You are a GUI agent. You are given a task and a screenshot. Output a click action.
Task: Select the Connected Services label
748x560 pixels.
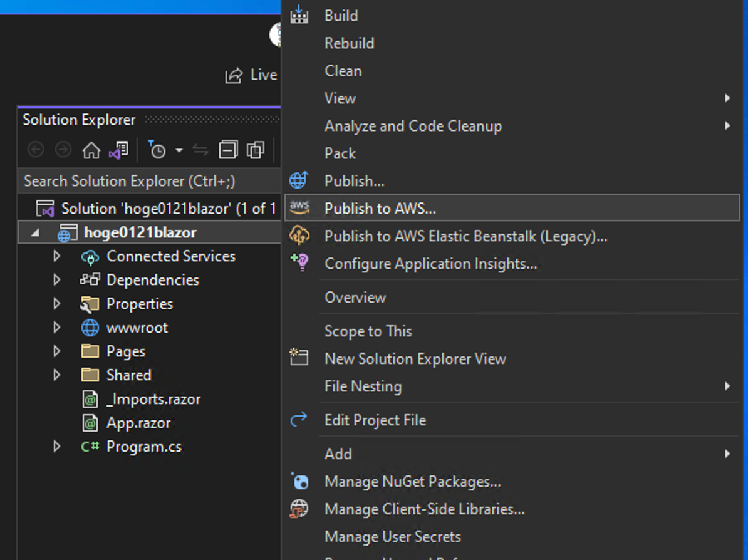(171, 256)
